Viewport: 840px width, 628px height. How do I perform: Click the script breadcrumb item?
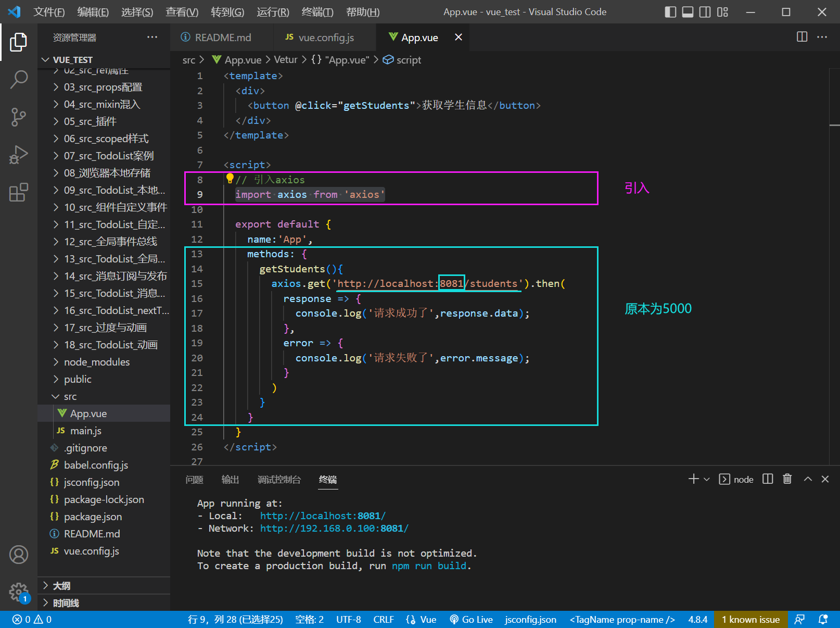click(402, 60)
